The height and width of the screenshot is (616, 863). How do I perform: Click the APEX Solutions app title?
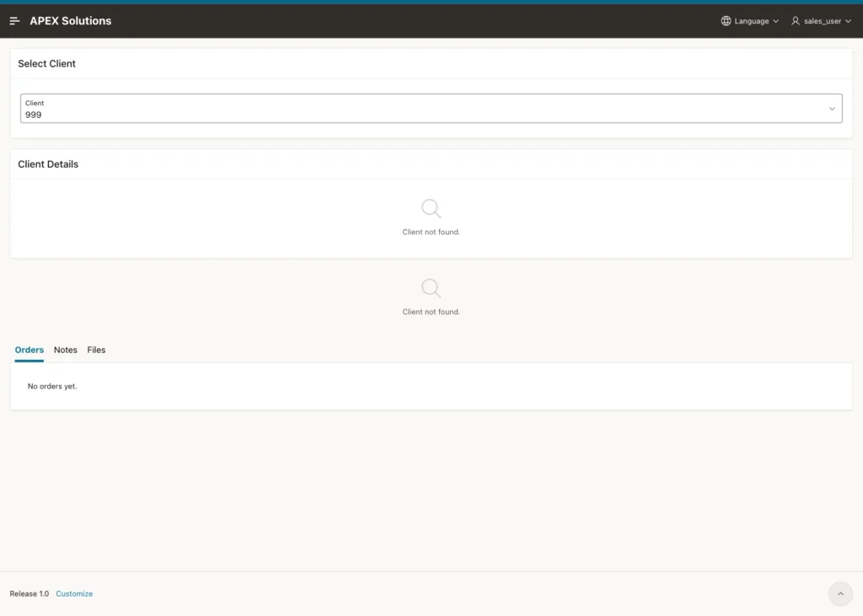click(71, 21)
